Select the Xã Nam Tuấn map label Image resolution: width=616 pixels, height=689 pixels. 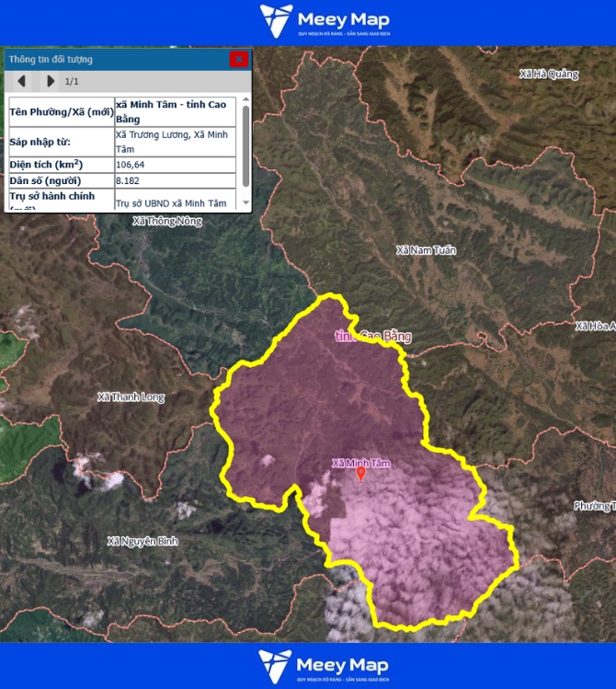pyautogui.click(x=426, y=250)
